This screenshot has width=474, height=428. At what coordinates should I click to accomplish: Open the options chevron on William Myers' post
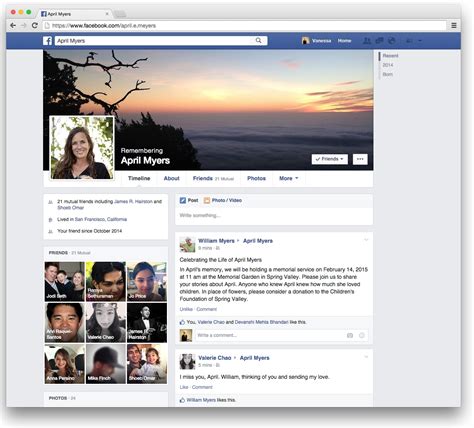point(366,240)
